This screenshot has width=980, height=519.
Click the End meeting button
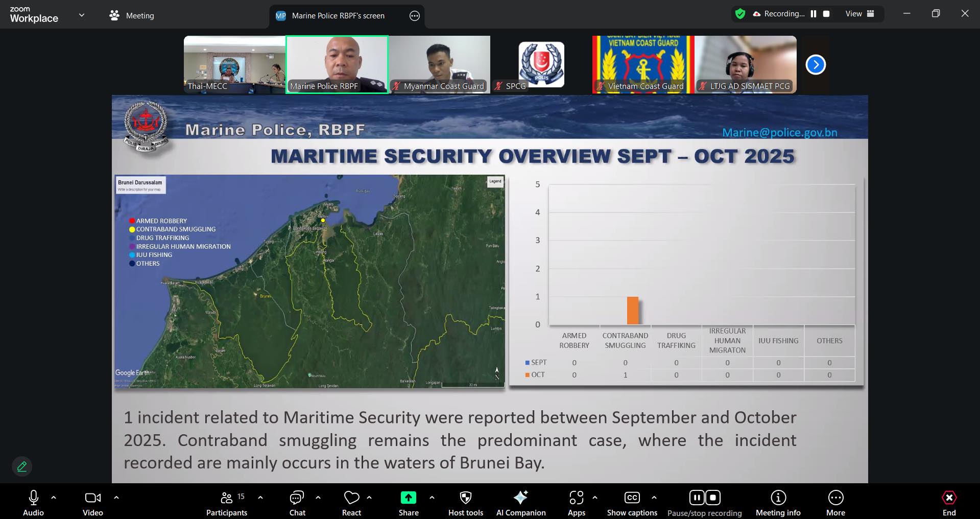tap(949, 503)
